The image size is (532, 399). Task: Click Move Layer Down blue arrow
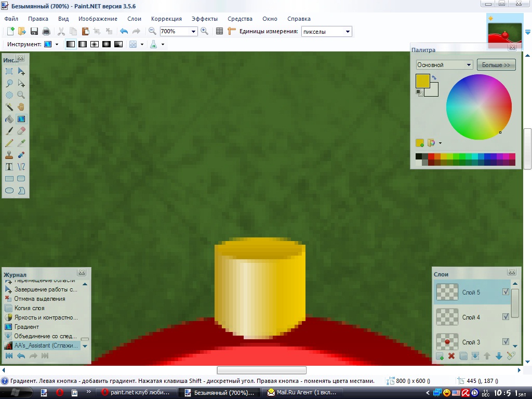[x=499, y=356]
